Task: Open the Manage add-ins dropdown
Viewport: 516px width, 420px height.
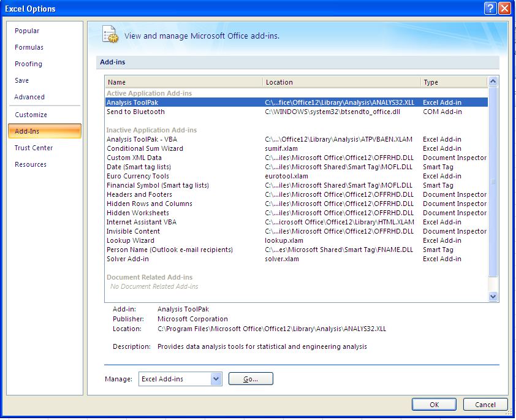Action: coord(215,379)
